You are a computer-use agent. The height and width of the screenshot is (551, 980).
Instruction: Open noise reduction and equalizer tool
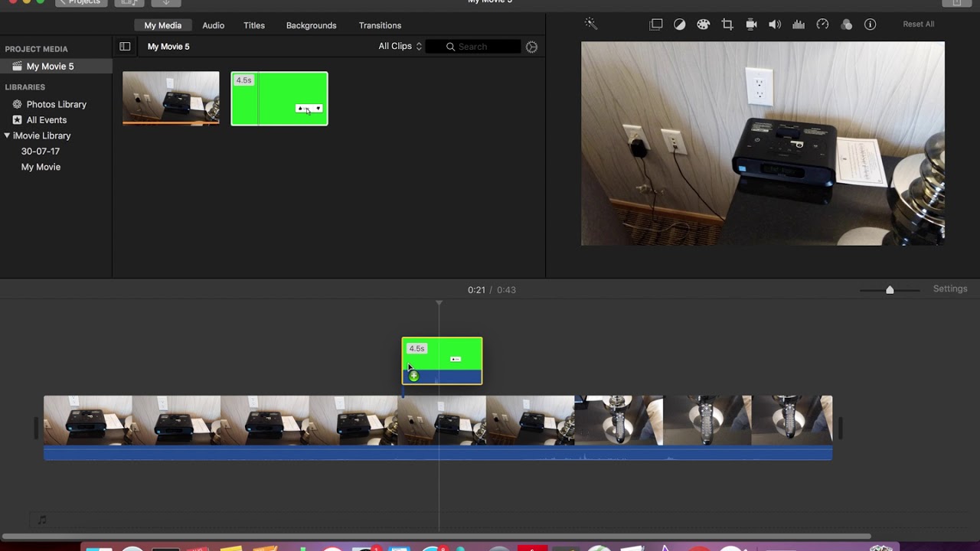click(x=799, y=24)
